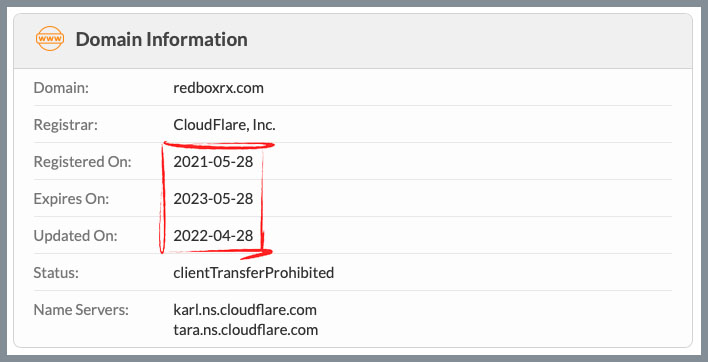
Task: Click the clientTransferProhibited status value
Action: (254, 273)
